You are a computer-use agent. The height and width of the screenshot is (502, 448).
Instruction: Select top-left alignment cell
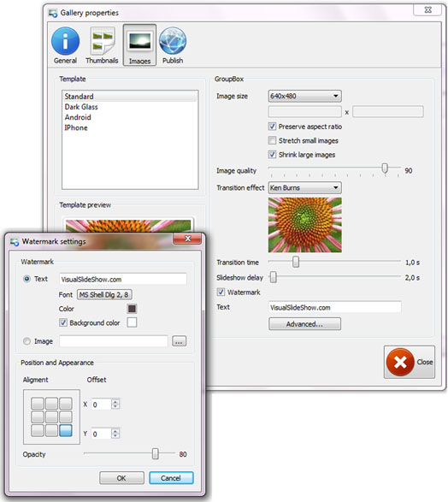click(x=38, y=404)
